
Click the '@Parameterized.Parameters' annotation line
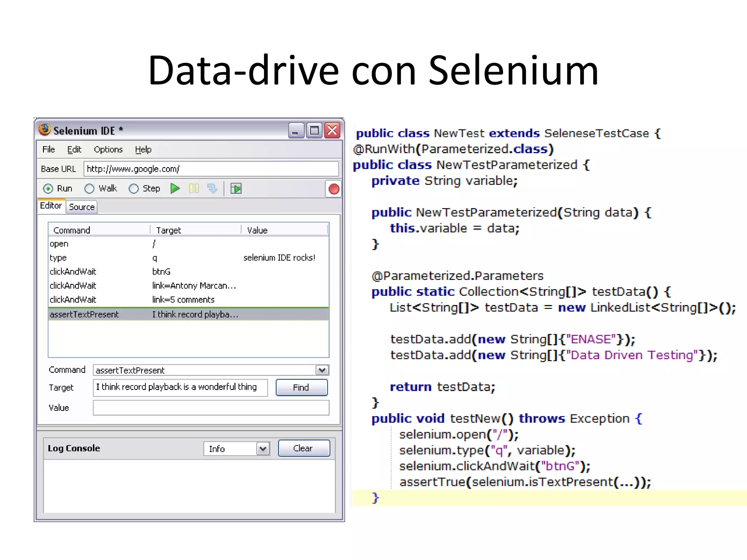click(457, 276)
